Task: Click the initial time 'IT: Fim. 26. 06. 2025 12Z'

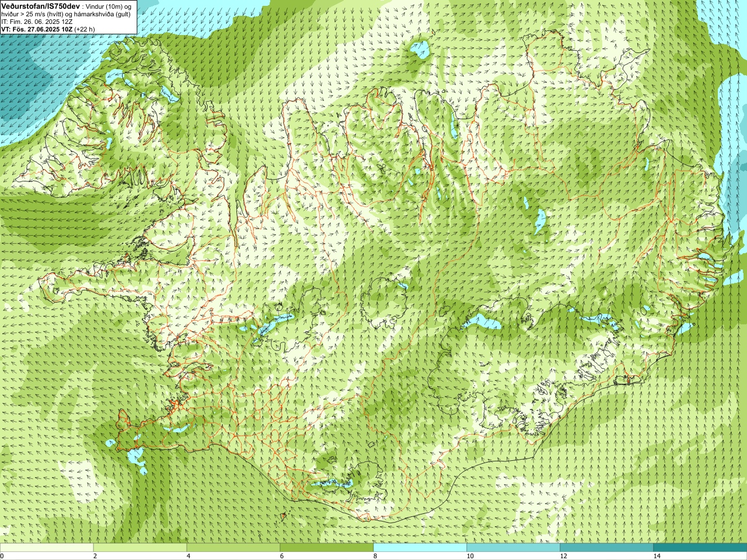Action: [x=37, y=22]
